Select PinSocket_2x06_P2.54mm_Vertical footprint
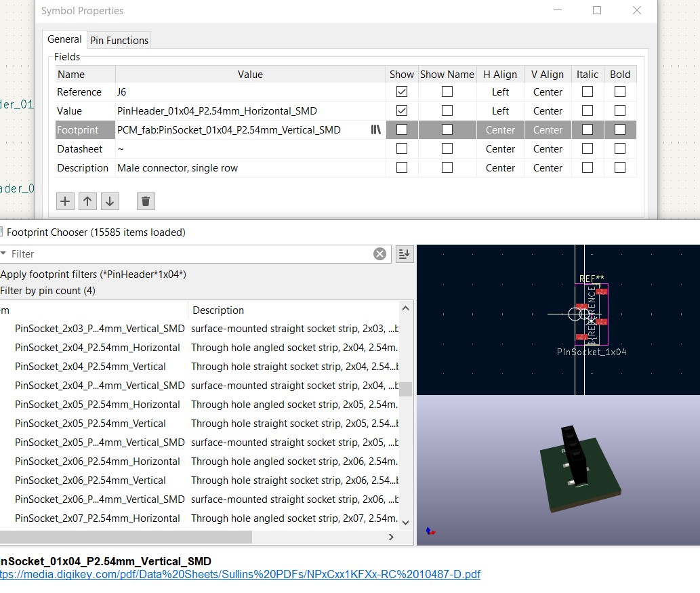The height and width of the screenshot is (593, 700). click(x=90, y=480)
